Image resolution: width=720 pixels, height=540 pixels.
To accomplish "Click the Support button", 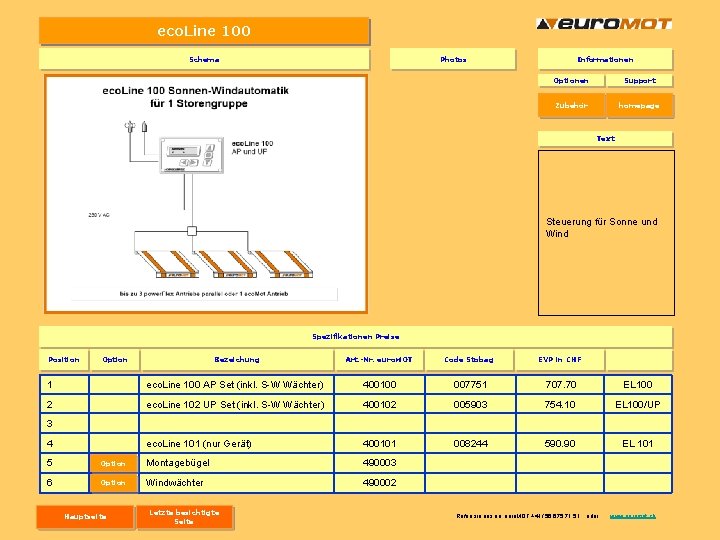I will (640, 80).
